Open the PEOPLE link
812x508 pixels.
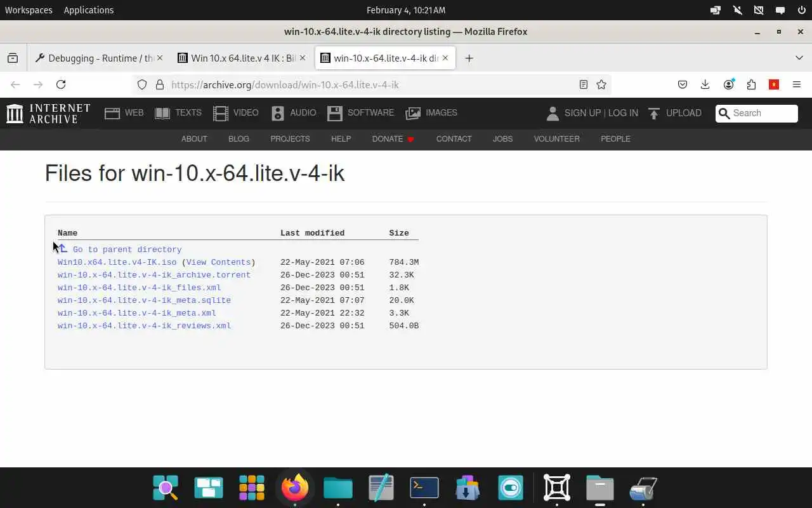(x=615, y=138)
